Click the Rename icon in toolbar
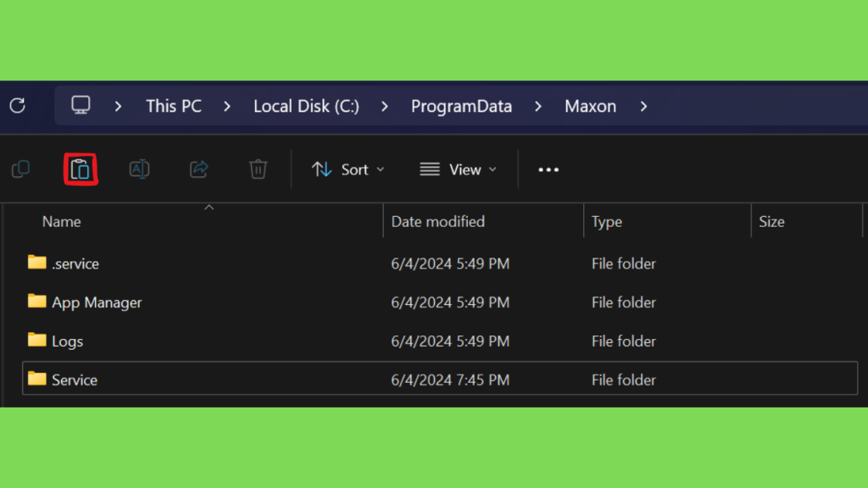Screen dimensions: 868x488 [139, 169]
